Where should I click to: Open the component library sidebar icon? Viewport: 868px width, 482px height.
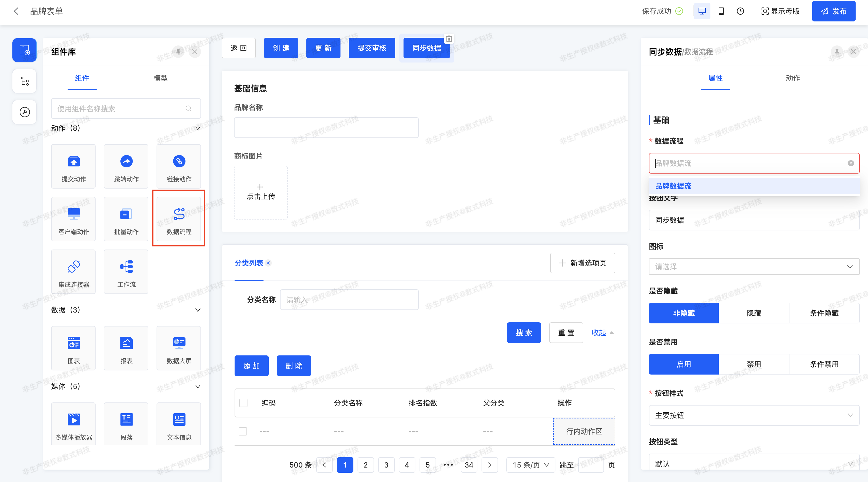(24, 50)
